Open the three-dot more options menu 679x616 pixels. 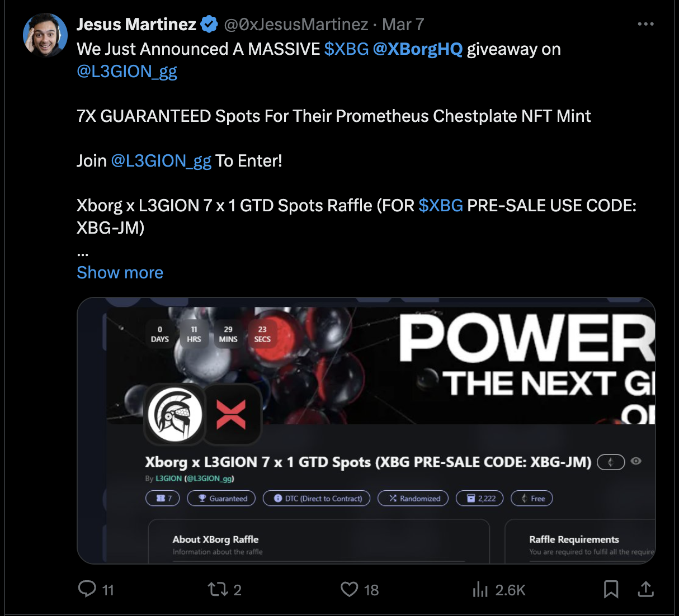coord(645,24)
